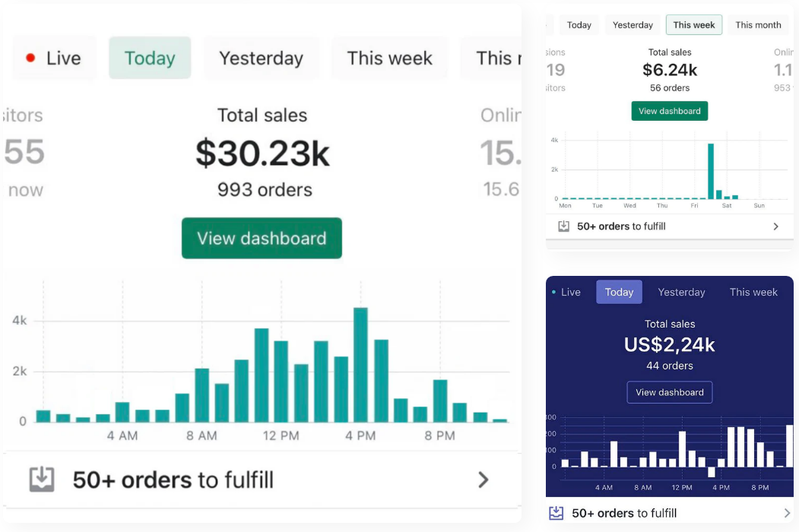
Task: Click the red Live dot icon
Action: point(30,58)
